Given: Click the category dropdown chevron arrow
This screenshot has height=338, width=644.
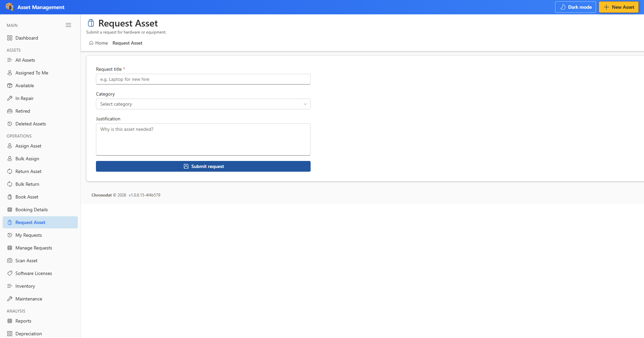Looking at the screenshot, I should [x=305, y=104].
